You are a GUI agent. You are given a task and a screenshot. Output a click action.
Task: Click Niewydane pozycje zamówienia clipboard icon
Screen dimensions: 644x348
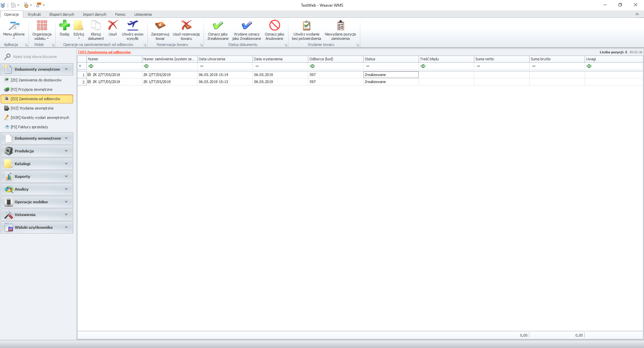340,26
